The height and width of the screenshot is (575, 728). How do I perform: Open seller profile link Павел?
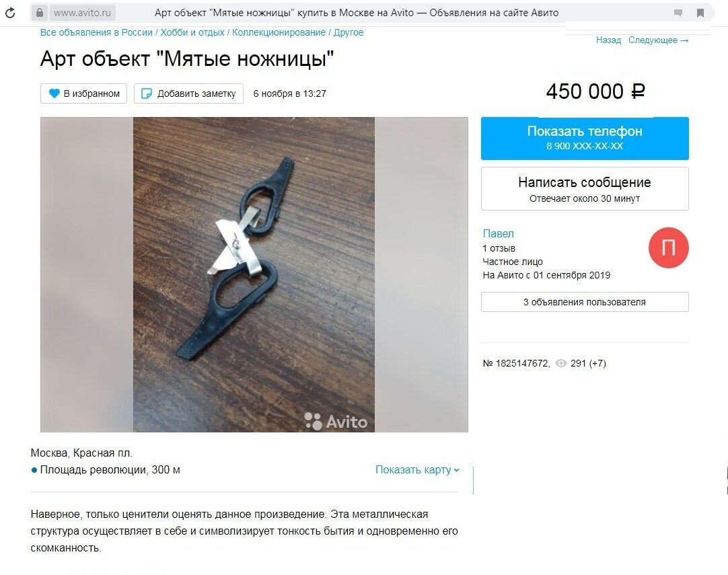pos(498,233)
